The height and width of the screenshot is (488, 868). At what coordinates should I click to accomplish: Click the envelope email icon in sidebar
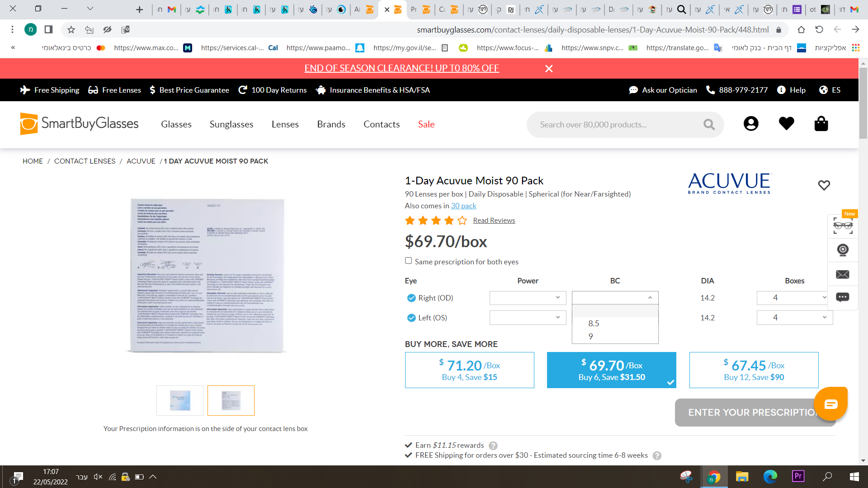[x=843, y=274]
